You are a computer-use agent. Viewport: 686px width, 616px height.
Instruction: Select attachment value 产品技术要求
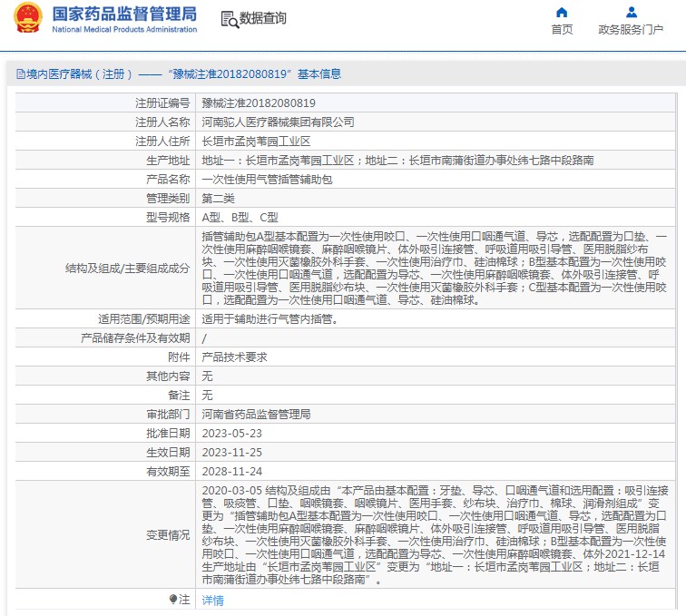(x=234, y=357)
